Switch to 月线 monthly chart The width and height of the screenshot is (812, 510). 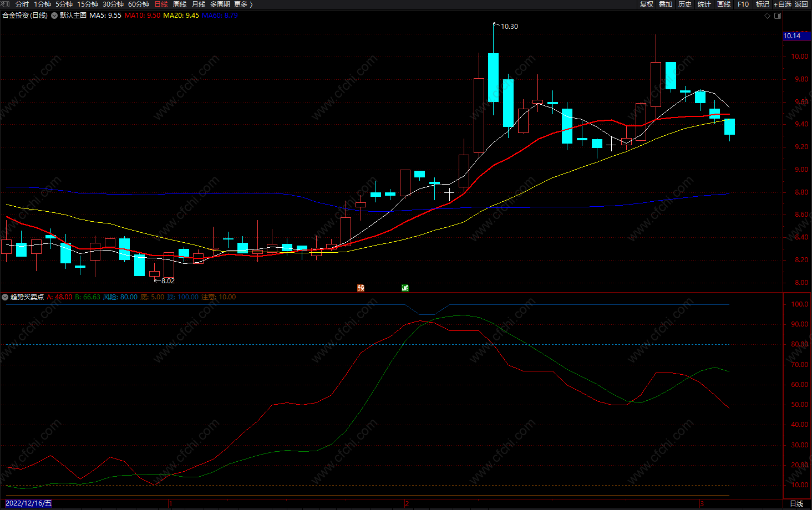point(199,4)
